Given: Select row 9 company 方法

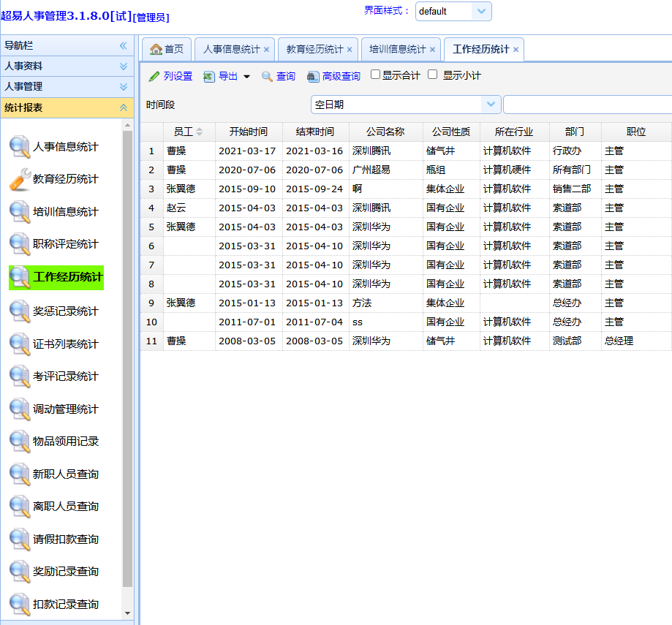Looking at the screenshot, I should pos(362,303).
